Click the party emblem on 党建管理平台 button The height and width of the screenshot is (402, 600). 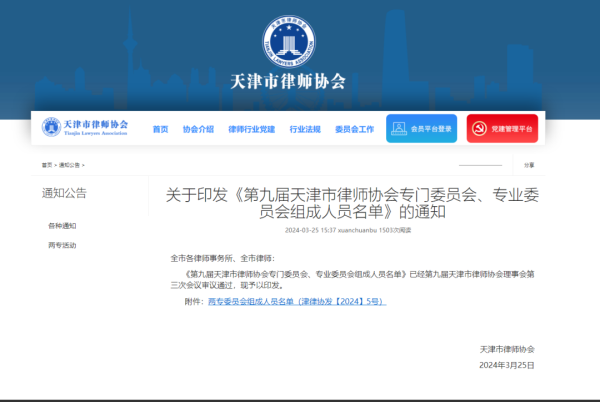click(479, 129)
